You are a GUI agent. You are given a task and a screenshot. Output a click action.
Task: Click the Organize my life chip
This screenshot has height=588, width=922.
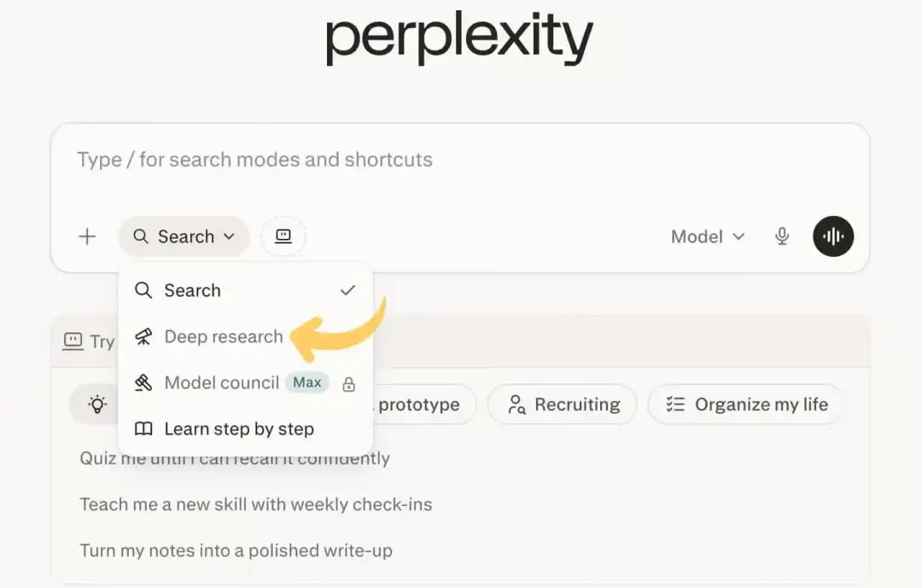tap(746, 405)
